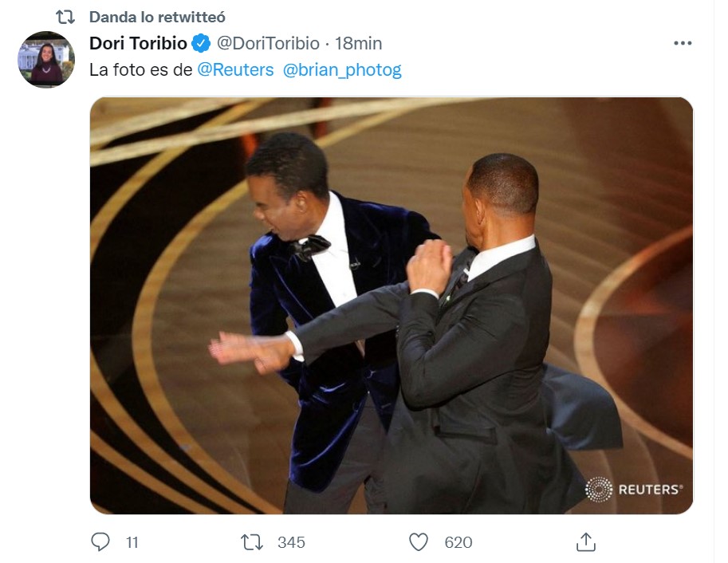
Task: Click the tweet text "La foto es de"
Action: click(140, 70)
